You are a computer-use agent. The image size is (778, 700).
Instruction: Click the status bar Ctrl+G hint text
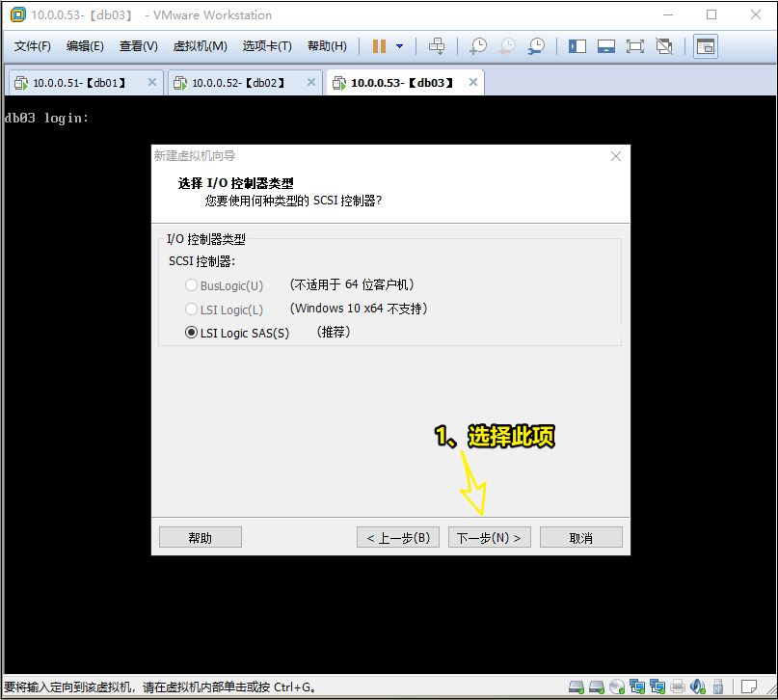pos(160,687)
